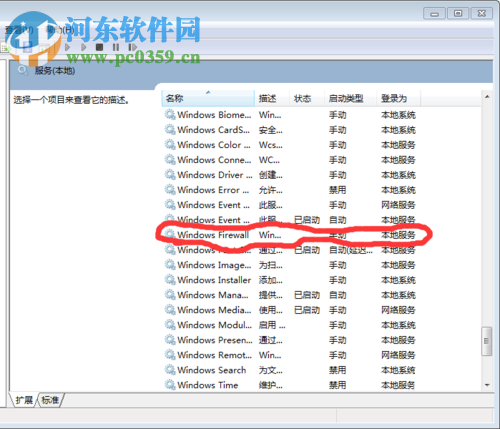Click Wcs... description of Windows Color
The height and width of the screenshot is (429, 500).
pyautogui.click(x=271, y=145)
